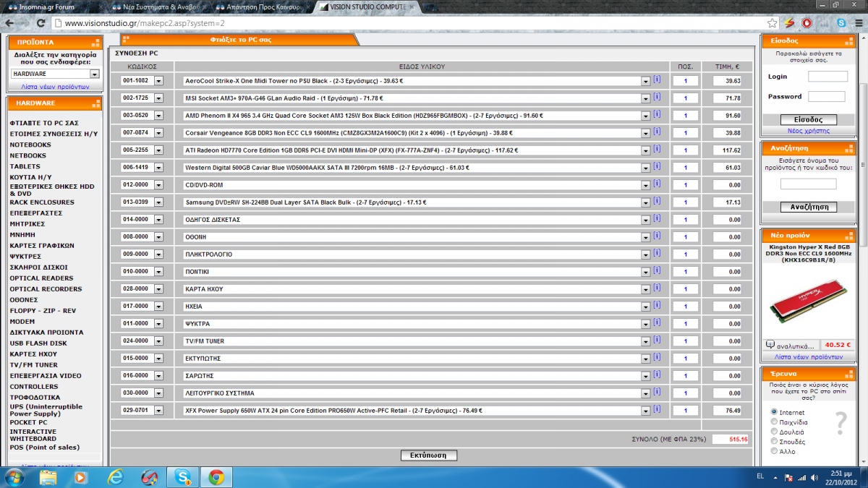Open Windows Media Player from taskbar
Image resolution: width=868 pixels, height=488 pixels.
pos(82,476)
